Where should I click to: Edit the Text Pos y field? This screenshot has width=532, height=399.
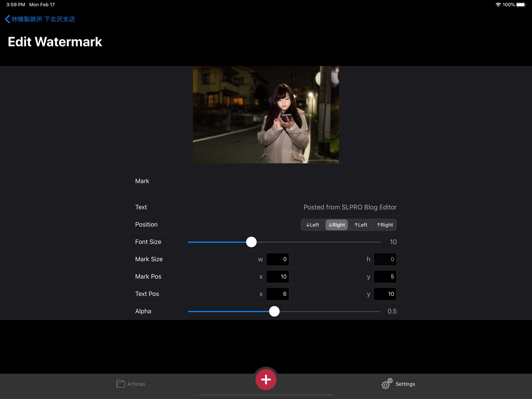pos(385,294)
